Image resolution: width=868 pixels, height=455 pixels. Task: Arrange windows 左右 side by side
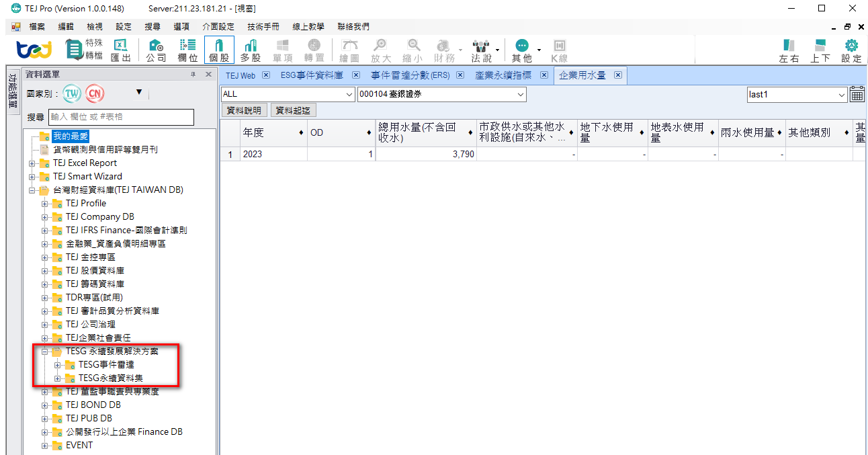point(789,50)
